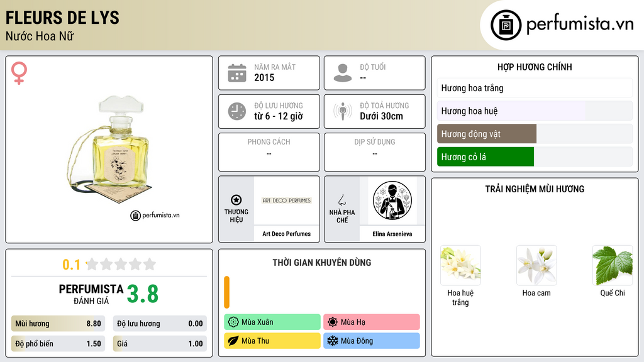
Task: Click the Độ tuổi card
Action: 375,73
